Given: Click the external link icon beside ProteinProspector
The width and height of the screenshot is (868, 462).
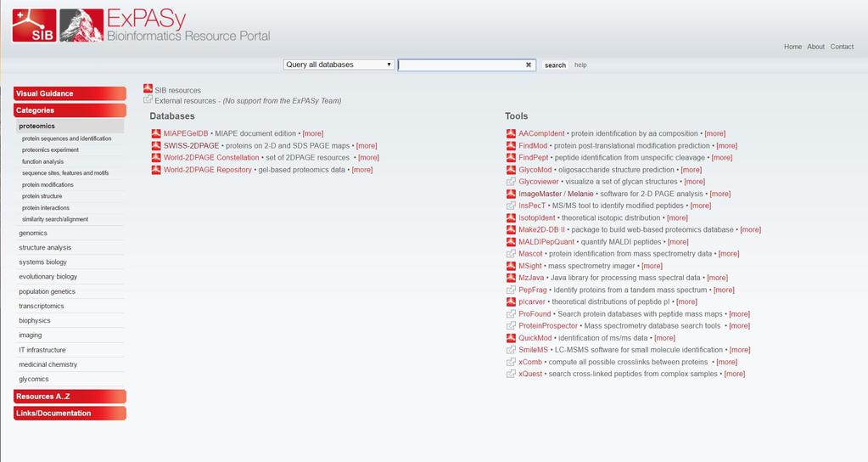Looking at the screenshot, I should point(511,326).
